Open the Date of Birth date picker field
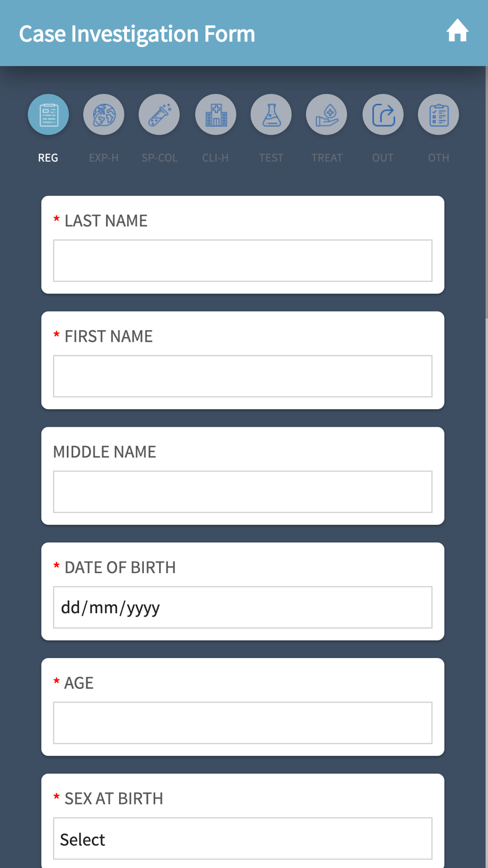 243,607
